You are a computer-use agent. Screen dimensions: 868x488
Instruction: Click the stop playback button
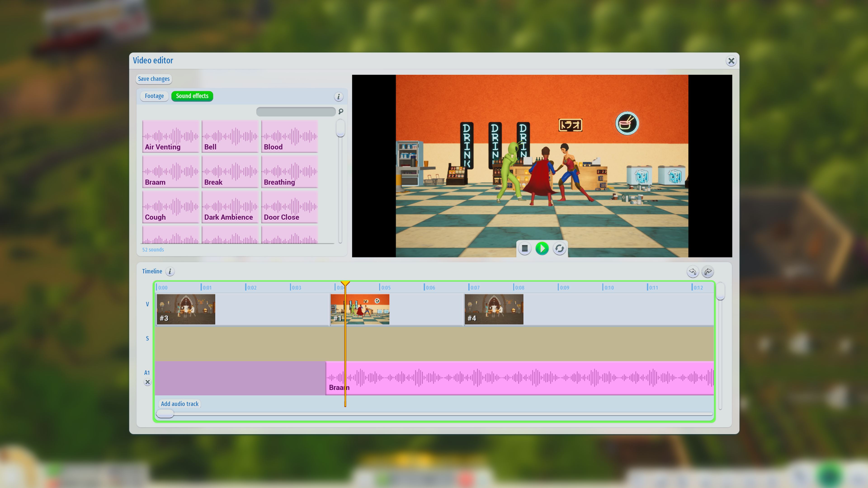click(x=524, y=249)
